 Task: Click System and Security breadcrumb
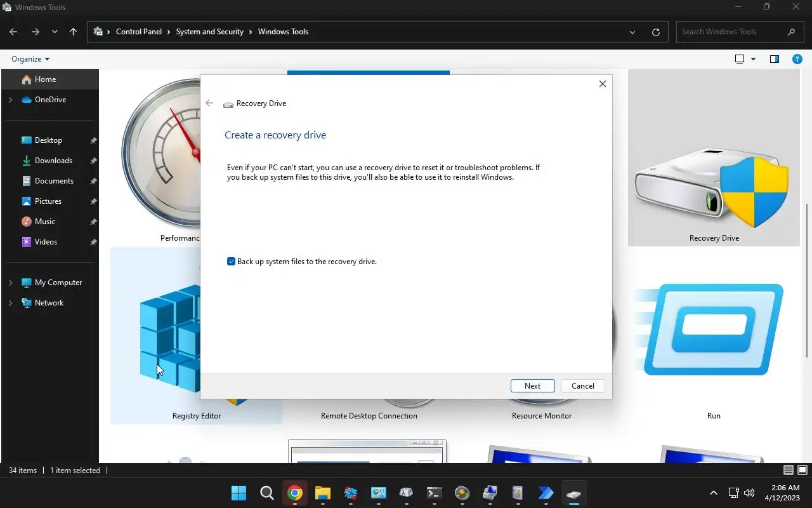(210, 32)
